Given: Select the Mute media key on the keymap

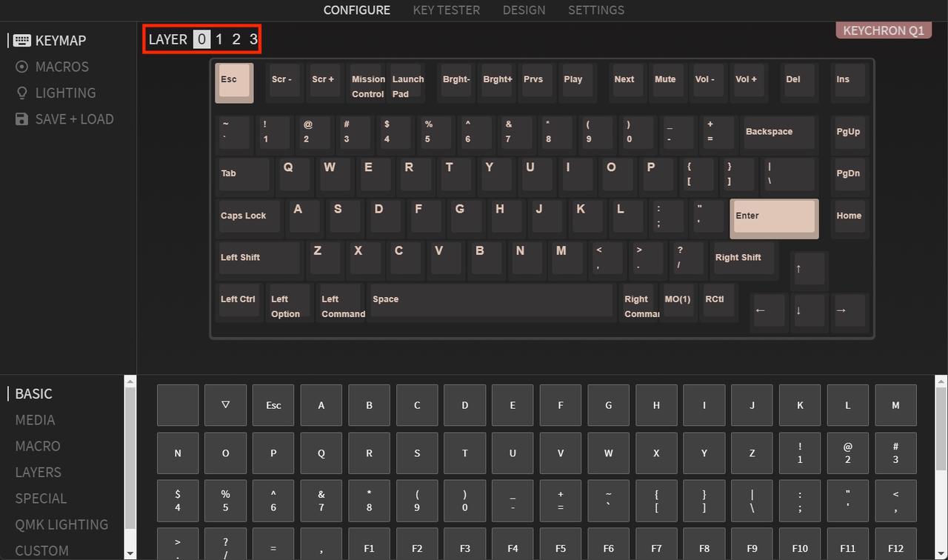Looking at the screenshot, I should pyautogui.click(x=666, y=82).
